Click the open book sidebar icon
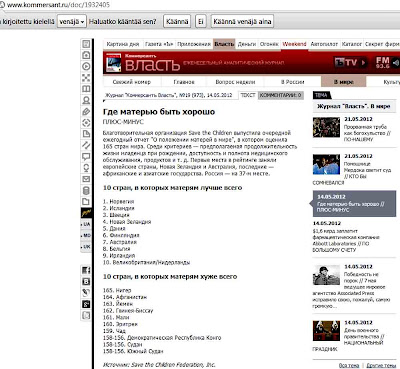 (86, 89)
